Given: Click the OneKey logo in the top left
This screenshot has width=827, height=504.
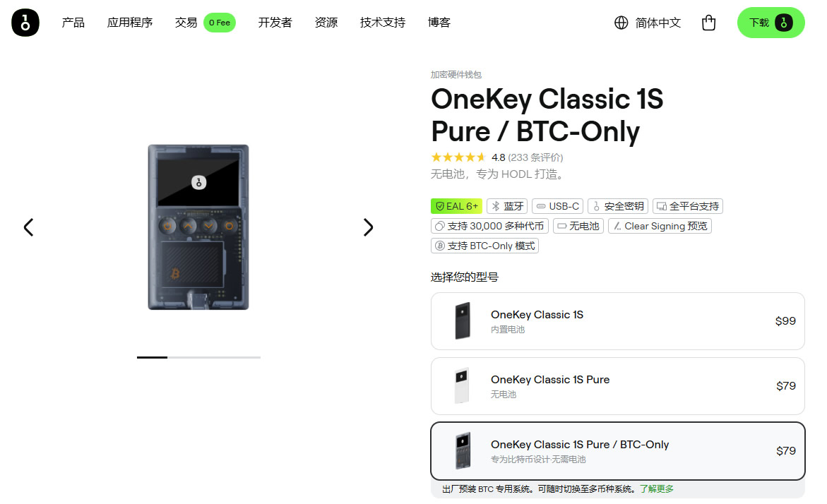Looking at the screenshot, I should coord(25,23).
